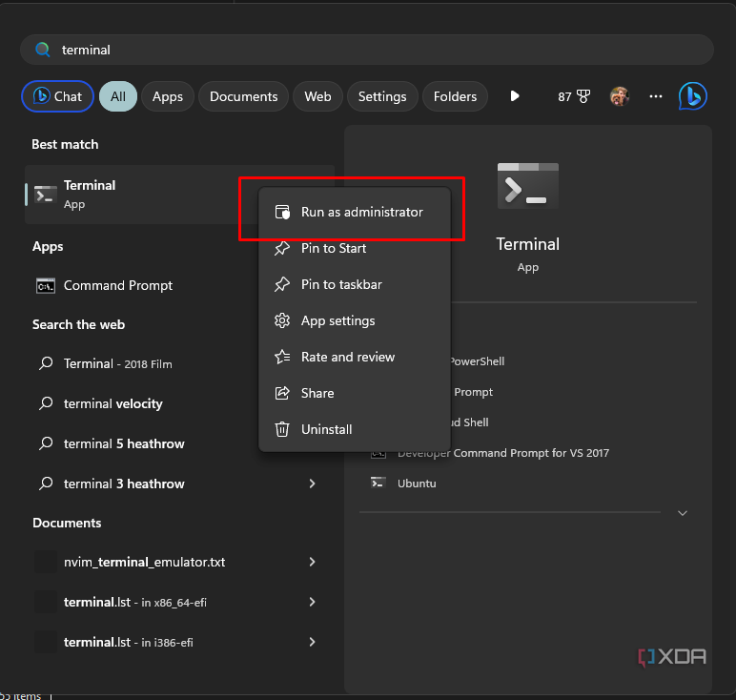This screenshot has height=700, width=736.
Task: Switch to the Settings filter tab
Action: point(382,96)
